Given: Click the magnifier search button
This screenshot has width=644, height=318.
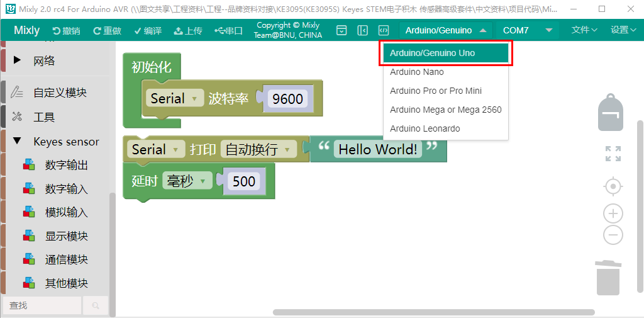Looking at the screenshot, I should (x=96, y=305).
